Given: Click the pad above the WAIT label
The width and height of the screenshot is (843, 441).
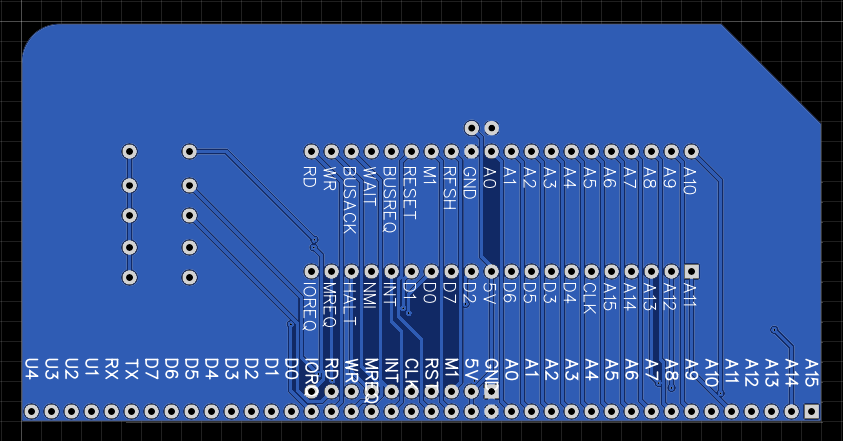Looking at the screenshot, I should click(x=371, y=152).
